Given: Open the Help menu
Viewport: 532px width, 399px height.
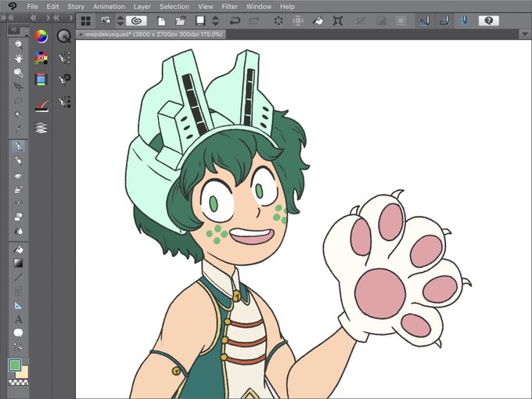Looking at the screenshot, I should click(x=287, y=6).
